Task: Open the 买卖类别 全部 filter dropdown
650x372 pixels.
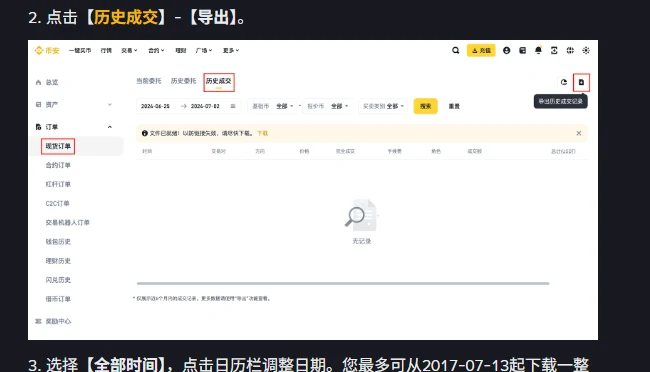Action: pyautogui.click(x=383, y=106)
